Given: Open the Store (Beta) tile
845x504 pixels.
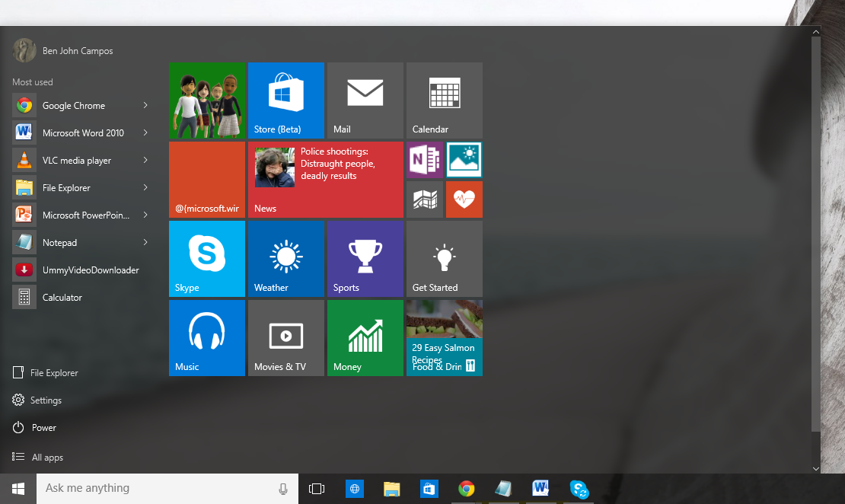Looking at the screenshot, I should coord(286,100).
